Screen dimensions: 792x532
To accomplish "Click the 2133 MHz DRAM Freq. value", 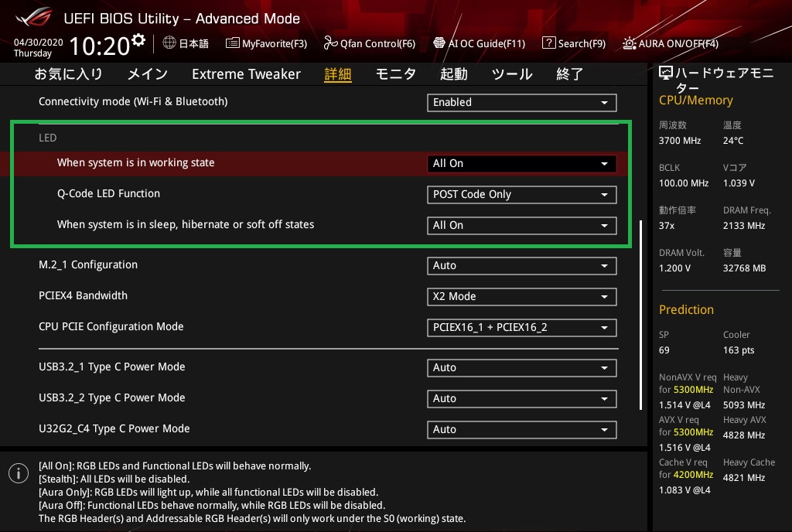I will pyautogui.click(x=744, y=226).
